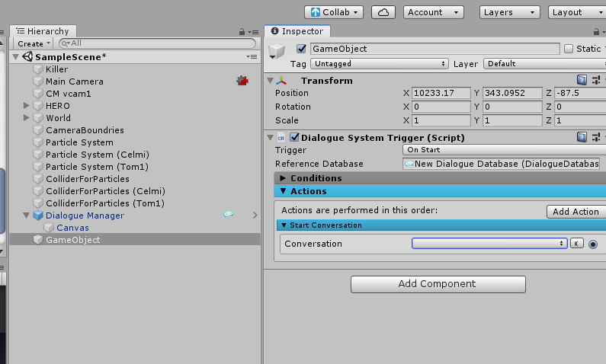Screen dimensions: 606x364
Task: Switch to the Hierarchy tab
Action: tap(43, 31)
